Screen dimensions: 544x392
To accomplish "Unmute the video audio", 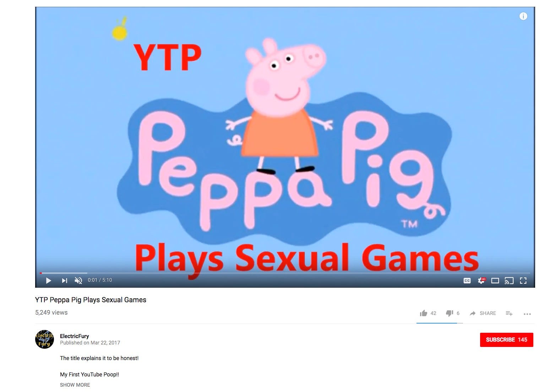I will click(78, 281).
